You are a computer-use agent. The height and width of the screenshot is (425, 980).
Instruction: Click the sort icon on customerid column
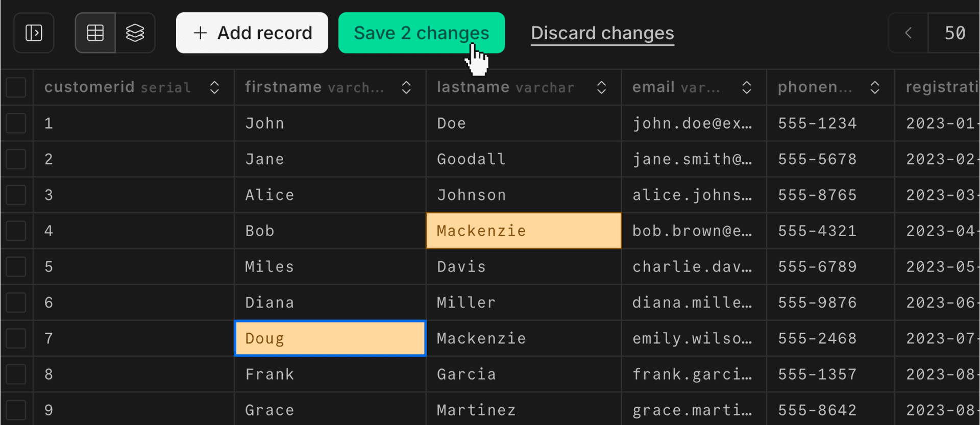214,87
